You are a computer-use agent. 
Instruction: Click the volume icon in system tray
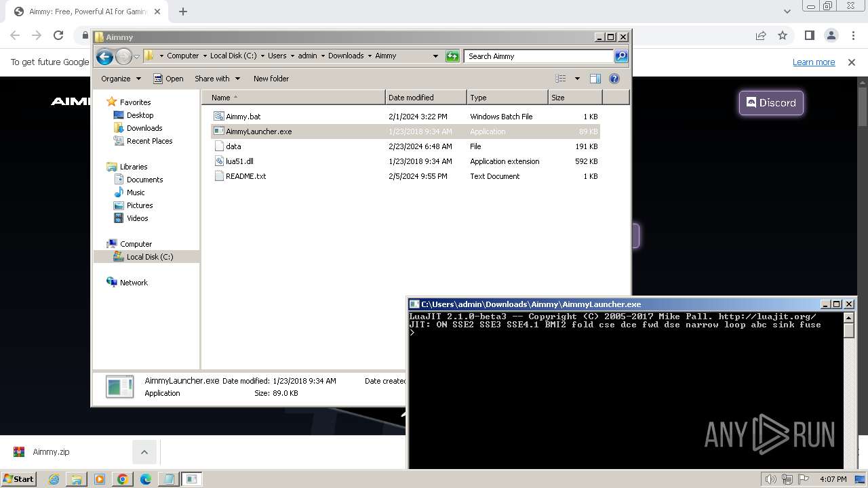click(771, 479)
